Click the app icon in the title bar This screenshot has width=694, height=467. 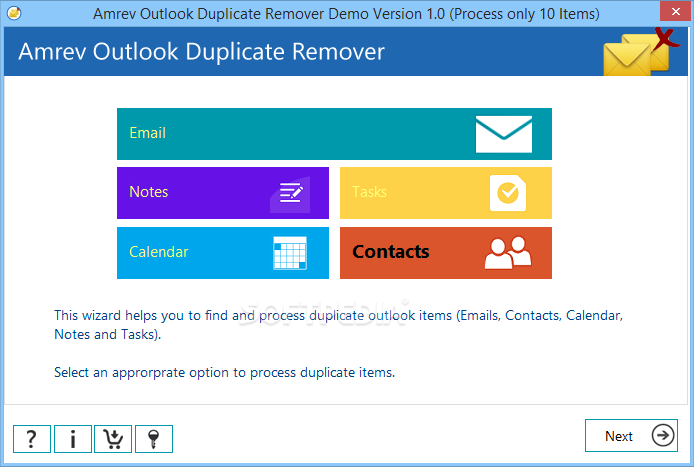tap(14, 13)
